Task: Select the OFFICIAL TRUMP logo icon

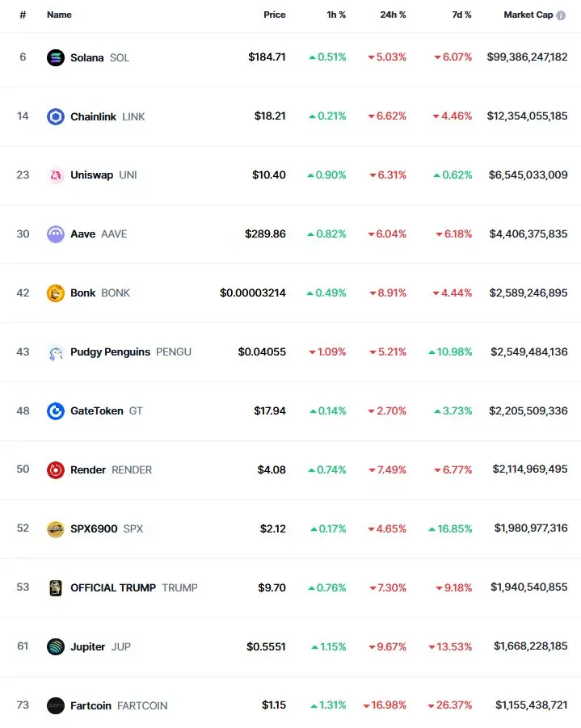Action: (x=55, y=588)
